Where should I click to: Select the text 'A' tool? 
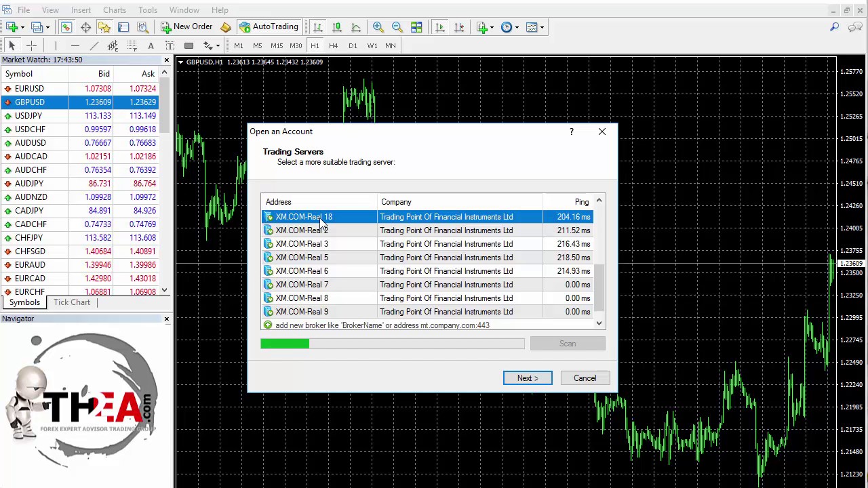151,45
